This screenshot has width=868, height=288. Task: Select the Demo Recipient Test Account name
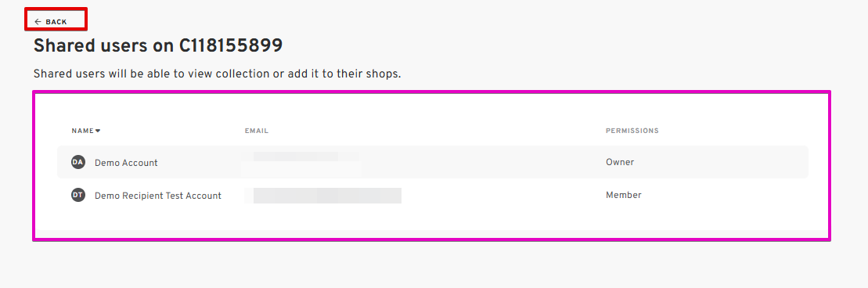click(x=158, y=196)
